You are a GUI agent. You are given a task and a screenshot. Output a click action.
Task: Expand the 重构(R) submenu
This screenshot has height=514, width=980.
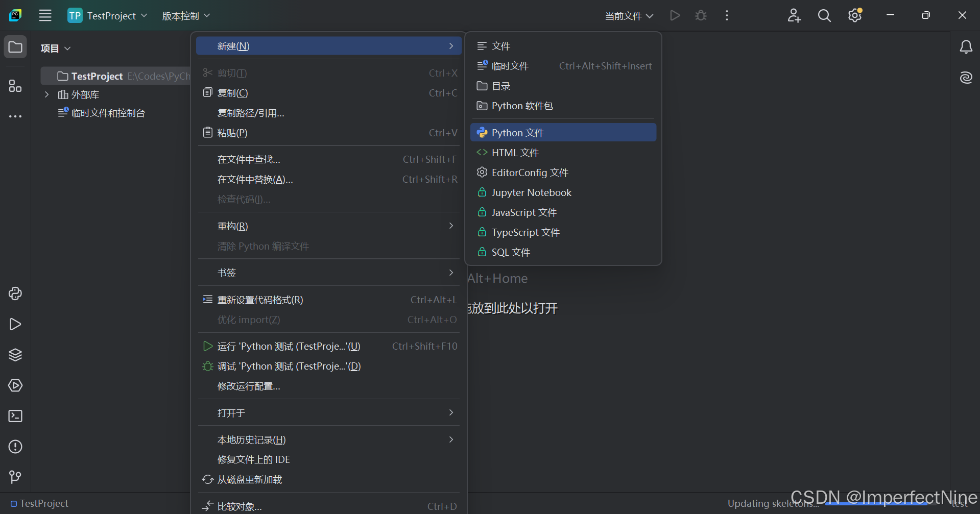pyautogui.click(x=329, y=226)
